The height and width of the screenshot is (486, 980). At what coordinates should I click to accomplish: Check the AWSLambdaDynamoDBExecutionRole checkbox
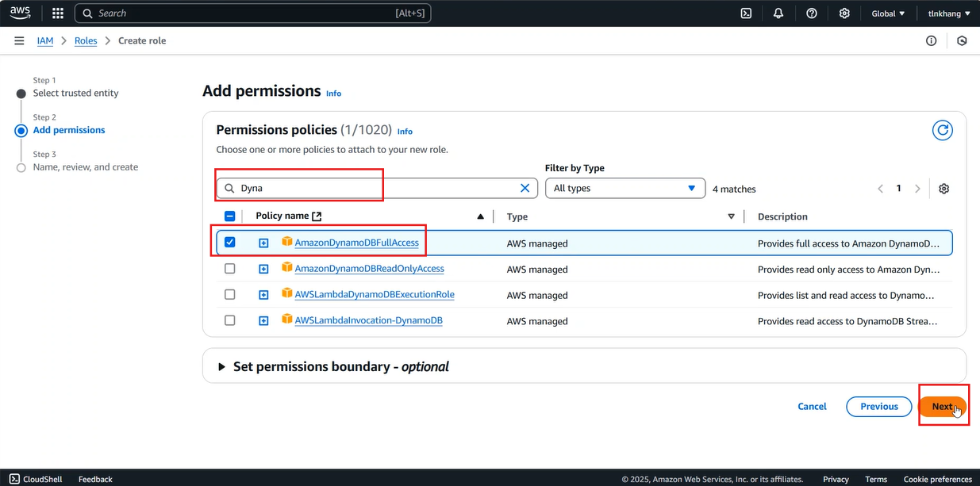[229, 294]
